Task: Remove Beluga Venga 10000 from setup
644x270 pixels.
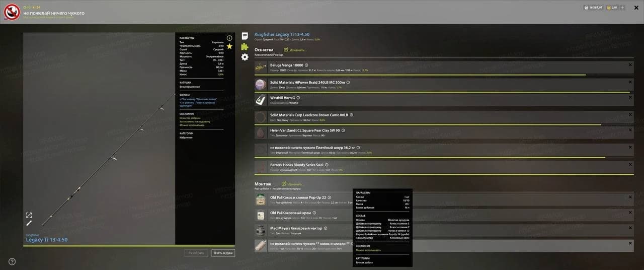Action: pyautogui.click(x=630, y=65)
